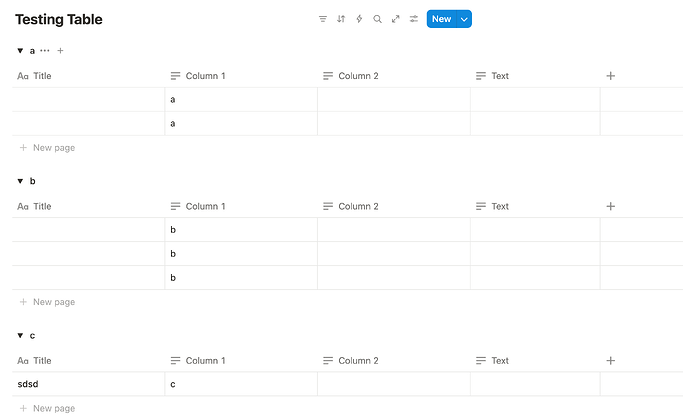This screenshot has width=690, height=417.
Task: Add new property in group c header
Action: [x=610, y=361]
